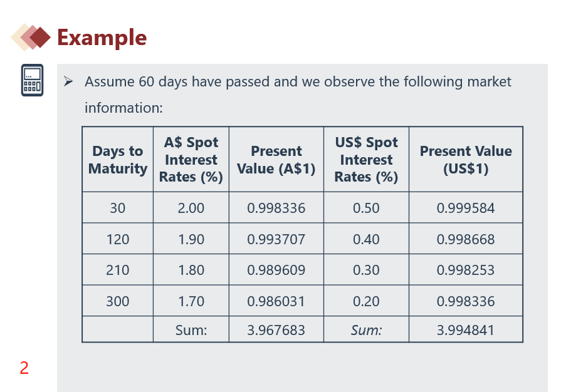Click the 1.80 A$ interest rate cell
This screenshot has height=392, width=561.
191,270
